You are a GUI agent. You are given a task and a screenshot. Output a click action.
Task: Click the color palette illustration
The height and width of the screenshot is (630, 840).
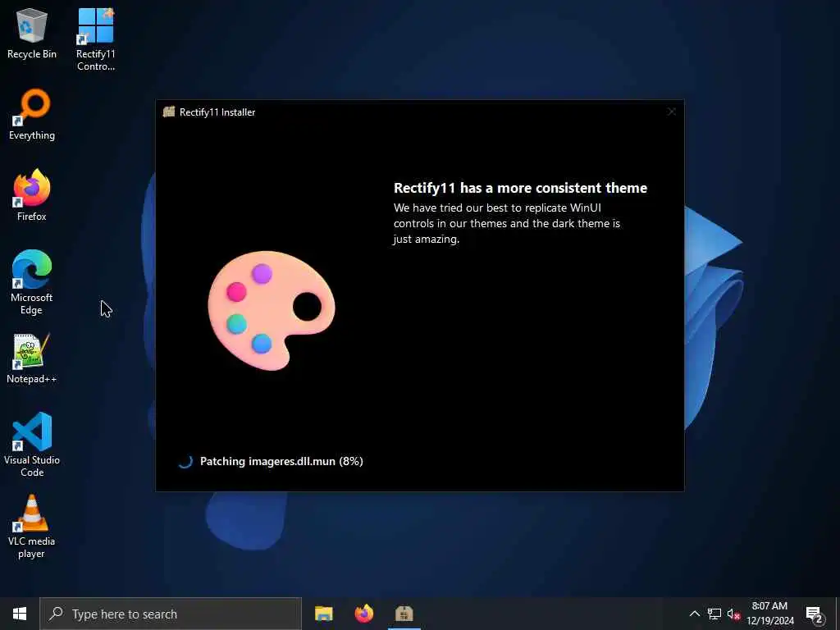pyautogui.click(x=271, y=310)
